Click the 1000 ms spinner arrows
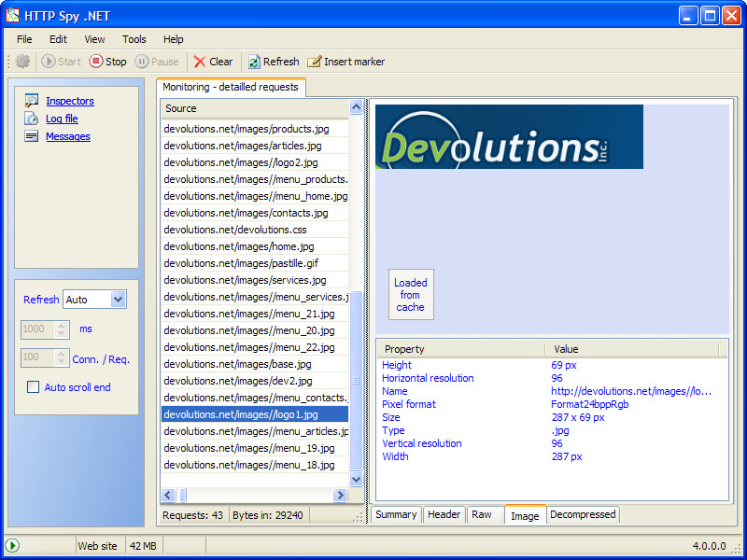Image resolution: width=747 pixels, height=560 pixels. (62, 329)
